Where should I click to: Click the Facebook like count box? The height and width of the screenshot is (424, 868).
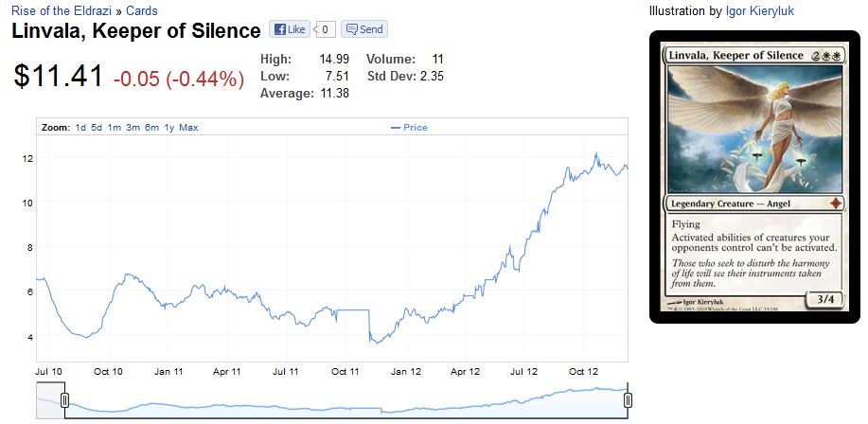click(x=326, y=29)
